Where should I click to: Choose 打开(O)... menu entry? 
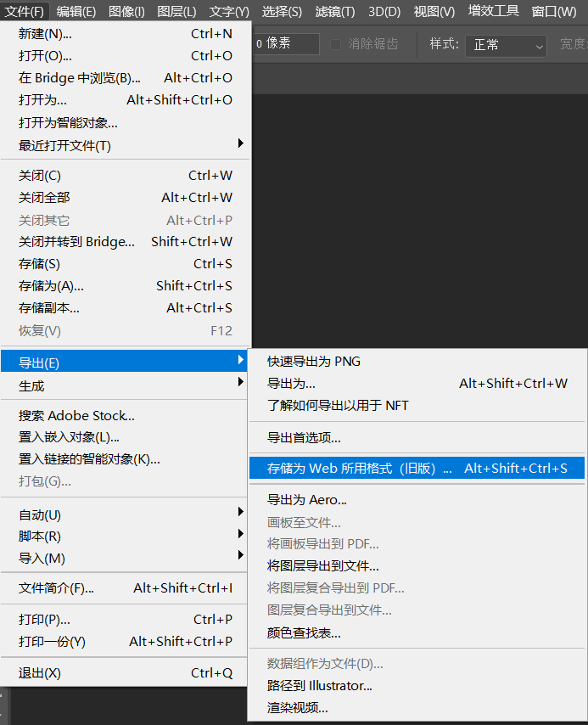(126, 56)
